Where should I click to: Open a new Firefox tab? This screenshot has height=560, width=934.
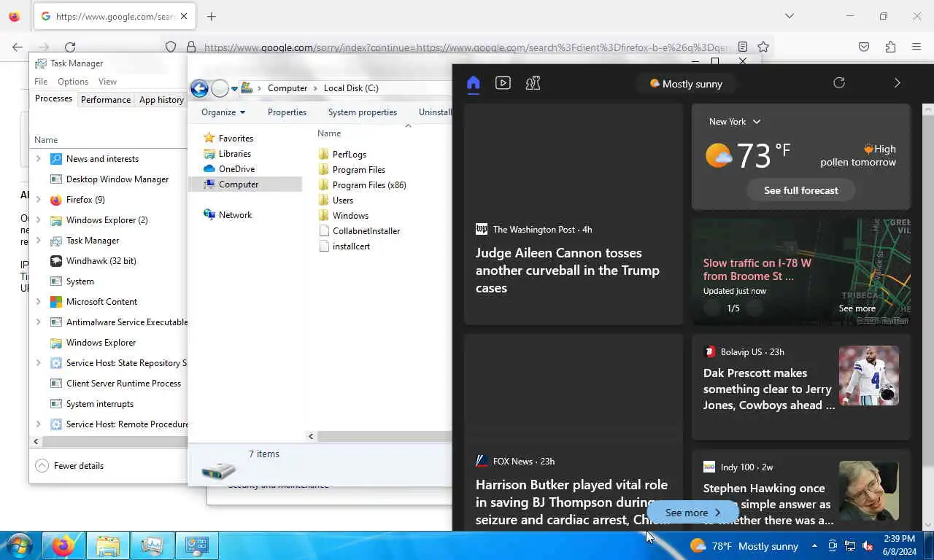point(211,16)
